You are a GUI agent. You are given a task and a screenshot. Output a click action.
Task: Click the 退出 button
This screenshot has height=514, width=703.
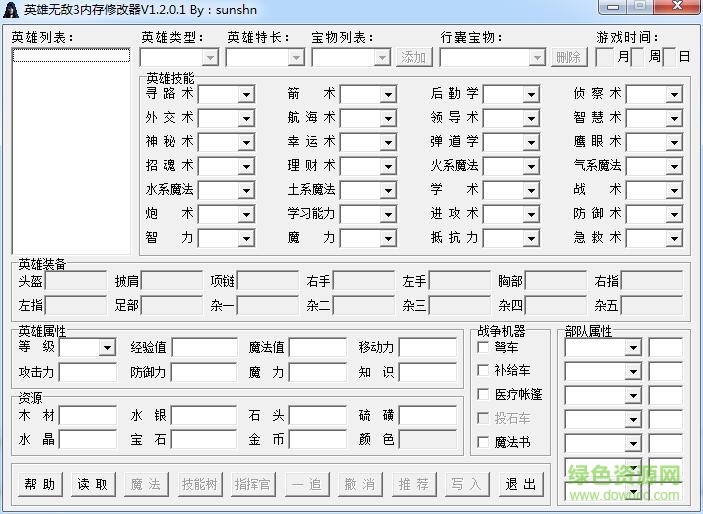520,484
